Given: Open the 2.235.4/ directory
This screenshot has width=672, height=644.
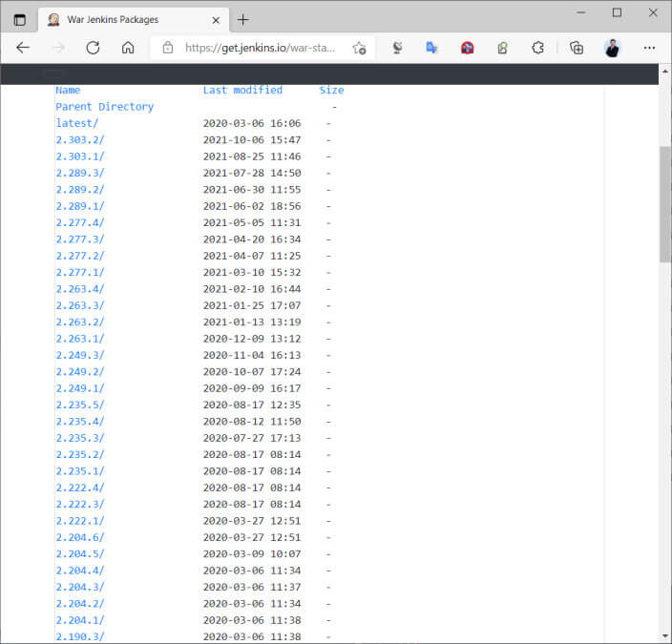Looking at the screenshot, I should [80, 422].
